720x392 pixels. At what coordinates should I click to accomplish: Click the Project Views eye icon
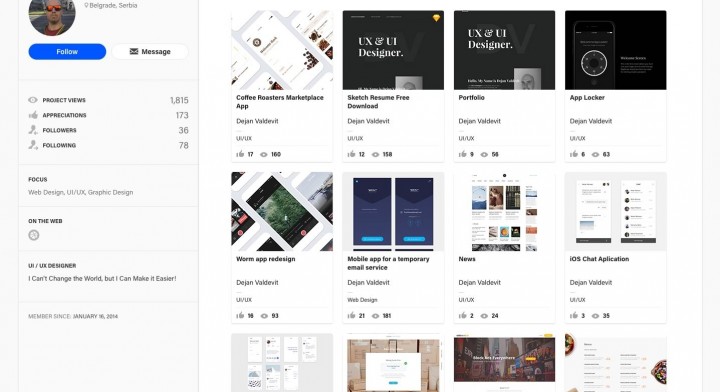click(x=33, y=100)
